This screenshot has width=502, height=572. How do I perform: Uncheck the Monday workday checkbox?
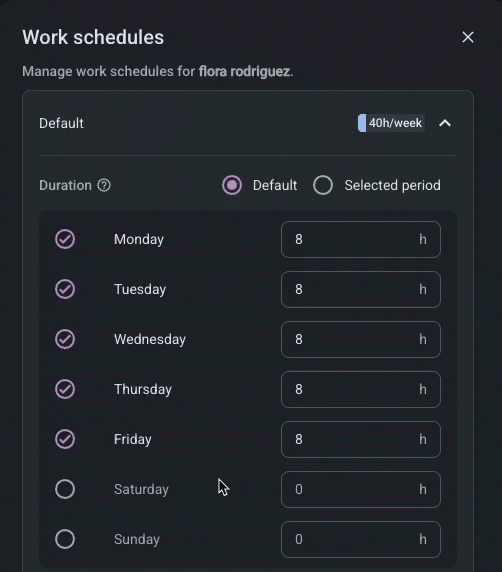(x=65, y=239)
